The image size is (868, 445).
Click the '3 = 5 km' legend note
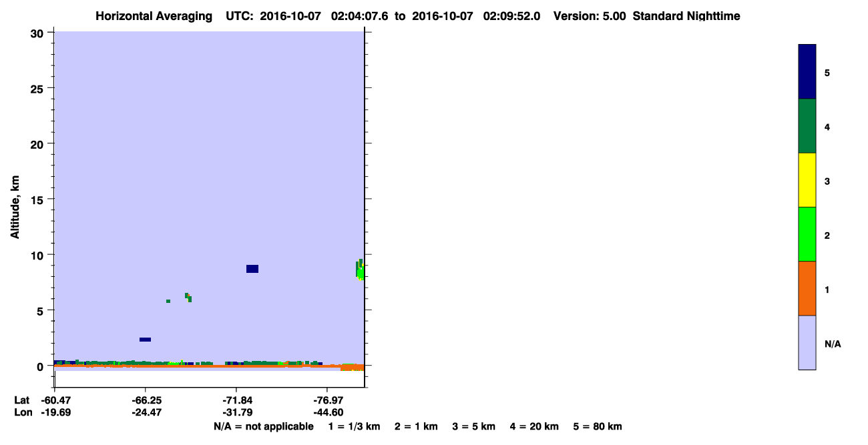(x=474, y=426)
